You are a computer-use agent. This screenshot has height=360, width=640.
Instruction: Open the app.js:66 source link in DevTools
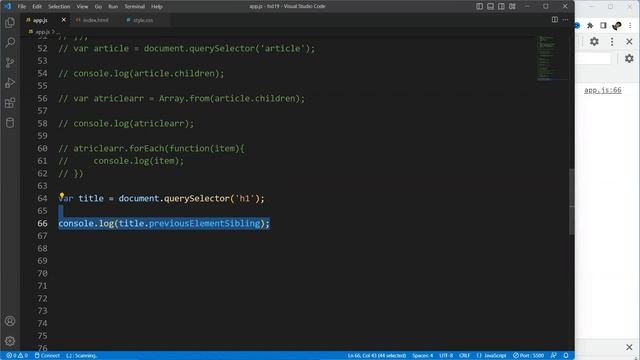tap(602, 90)
